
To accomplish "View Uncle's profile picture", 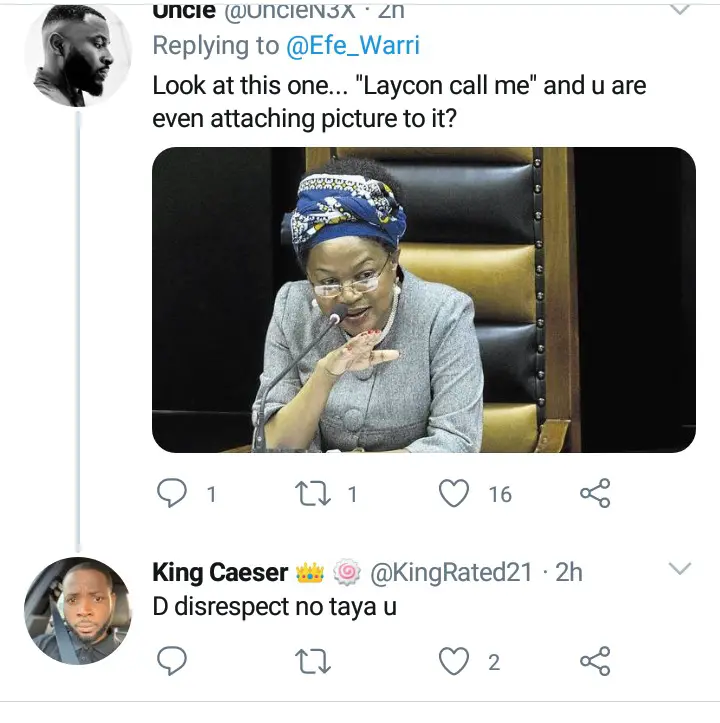I will [77, 56].
